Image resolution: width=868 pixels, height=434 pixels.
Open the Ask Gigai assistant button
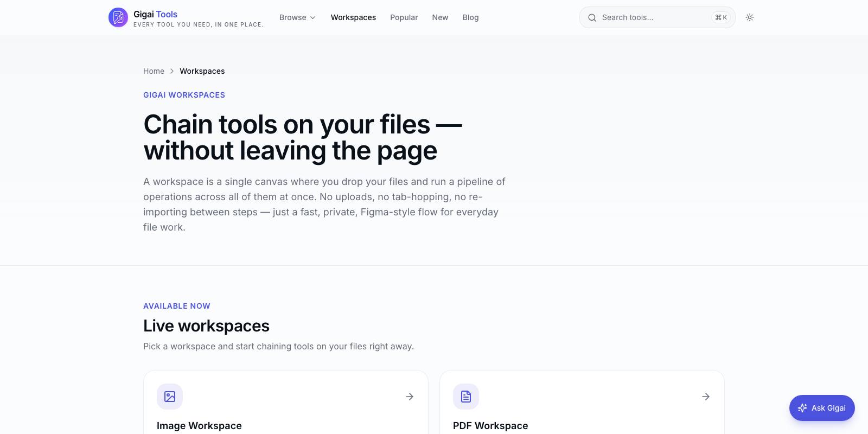(x=822, y=408)
